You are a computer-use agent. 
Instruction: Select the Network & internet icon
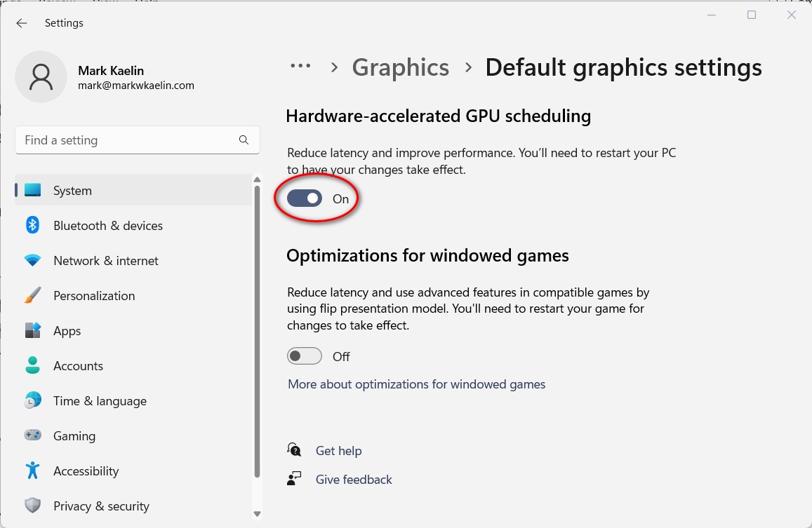[x=32, y=260]
